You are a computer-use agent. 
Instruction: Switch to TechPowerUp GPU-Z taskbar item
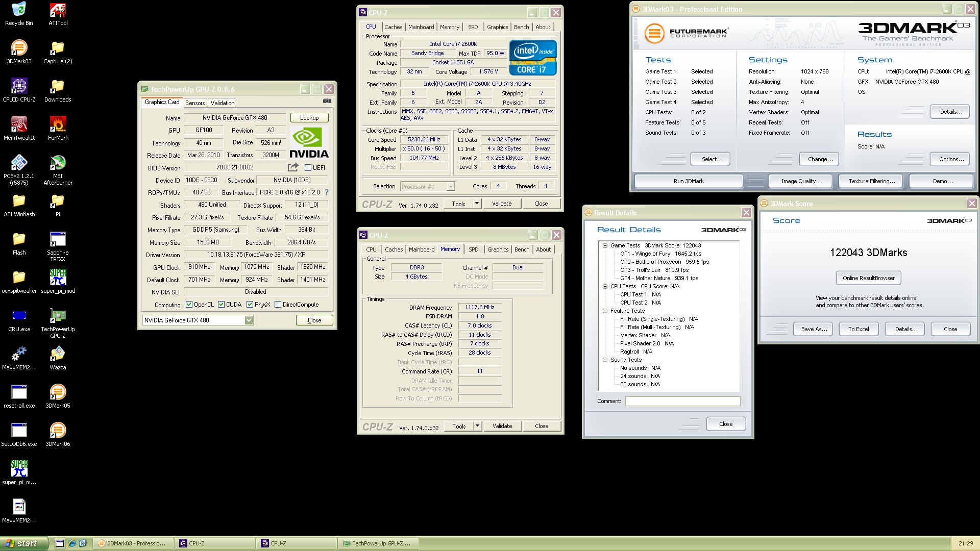tap(378, 543)
